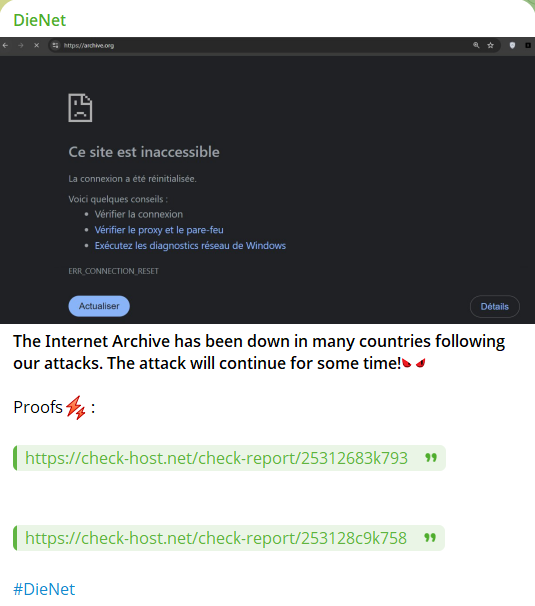Click the zoom magnifier icon in address bar
Image resolution: width=535 pixels, height=606 pixels.
click(476, 45)
